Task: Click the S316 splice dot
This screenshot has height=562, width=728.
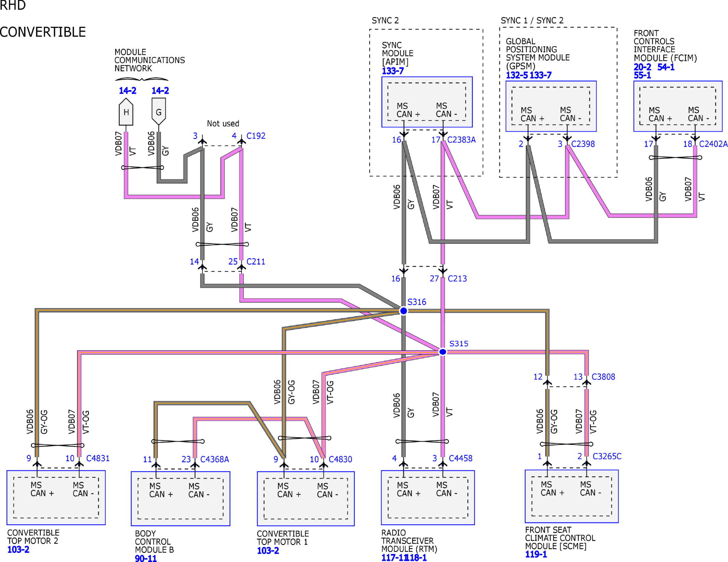Action: (403, 311)
